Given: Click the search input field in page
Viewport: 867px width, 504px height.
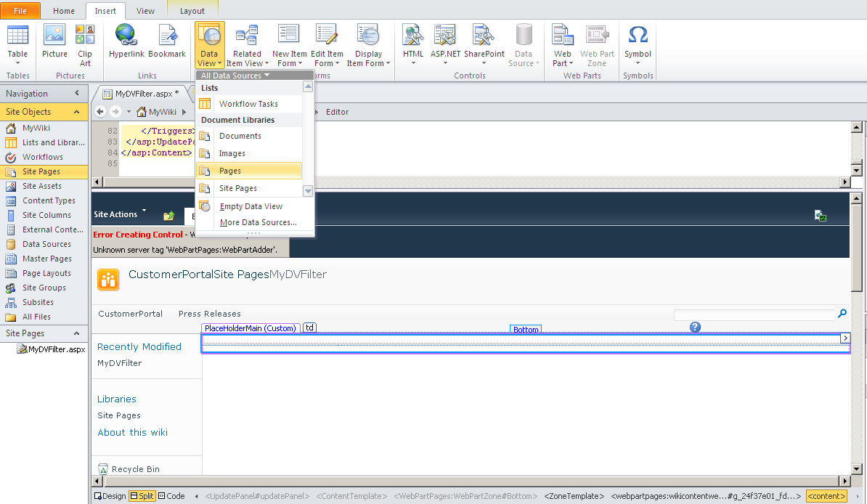Looking at the screenshot, I should (x=754, y=314).
